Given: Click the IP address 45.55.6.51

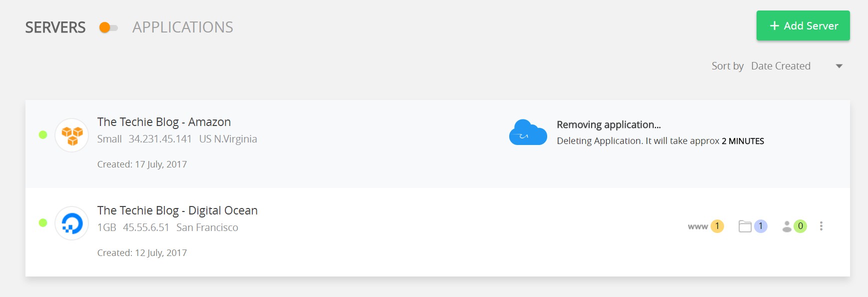Looking at the screenshot, I should [x=146, y=227].
